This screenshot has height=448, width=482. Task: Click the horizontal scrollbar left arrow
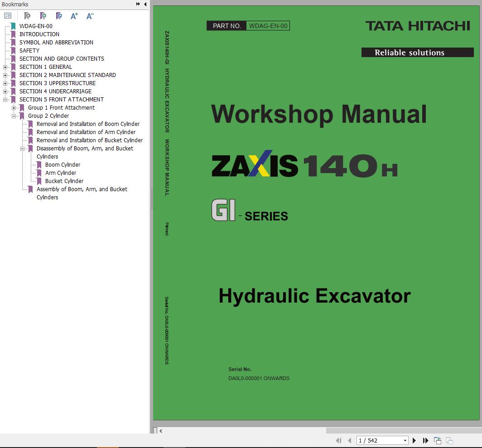coord(161,431)
